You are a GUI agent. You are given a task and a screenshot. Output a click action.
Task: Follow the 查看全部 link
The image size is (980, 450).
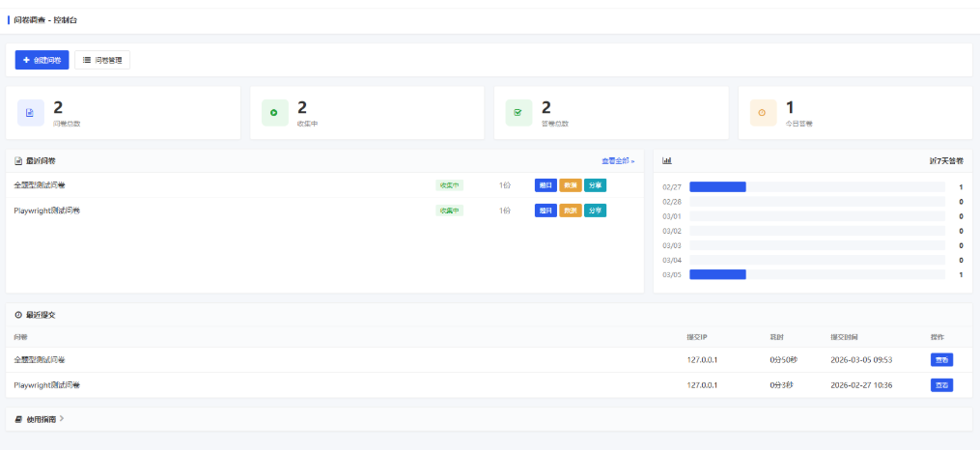pyautogui.click(x=618, y=161)
